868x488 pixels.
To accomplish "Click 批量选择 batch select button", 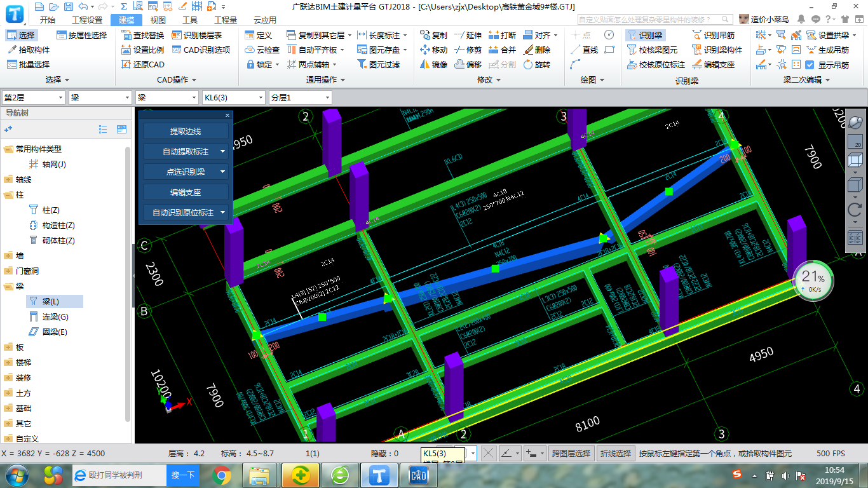I will 29,64.
